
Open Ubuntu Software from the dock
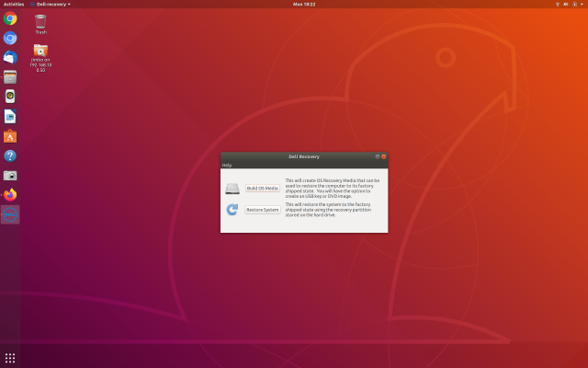[x=10, y=136]
